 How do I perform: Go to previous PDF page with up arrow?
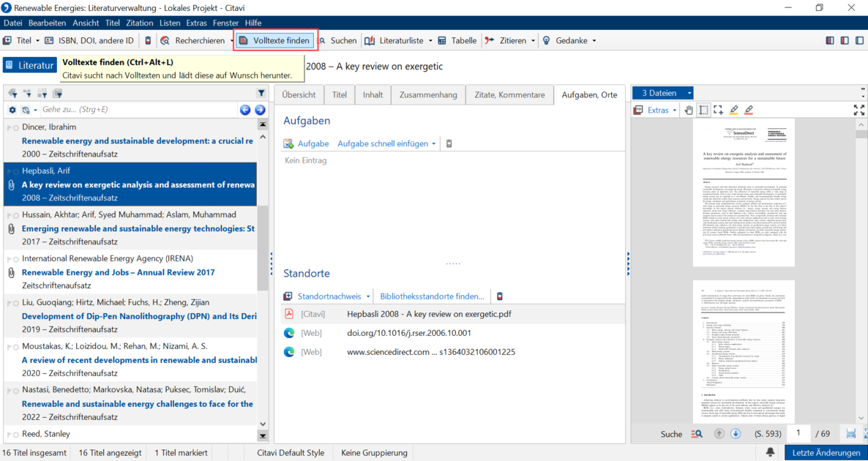[719, 433]
